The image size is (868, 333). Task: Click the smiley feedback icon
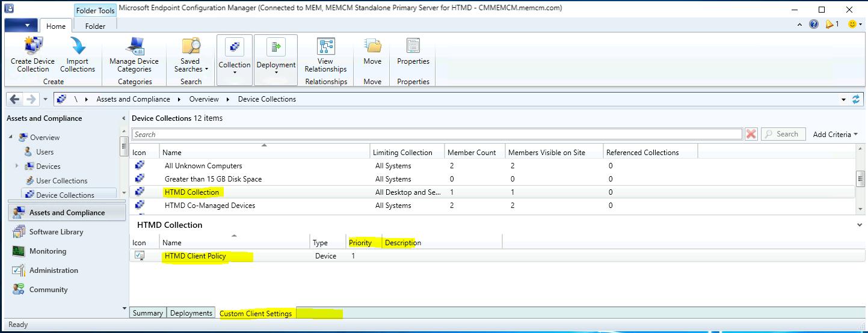(852, 25)
